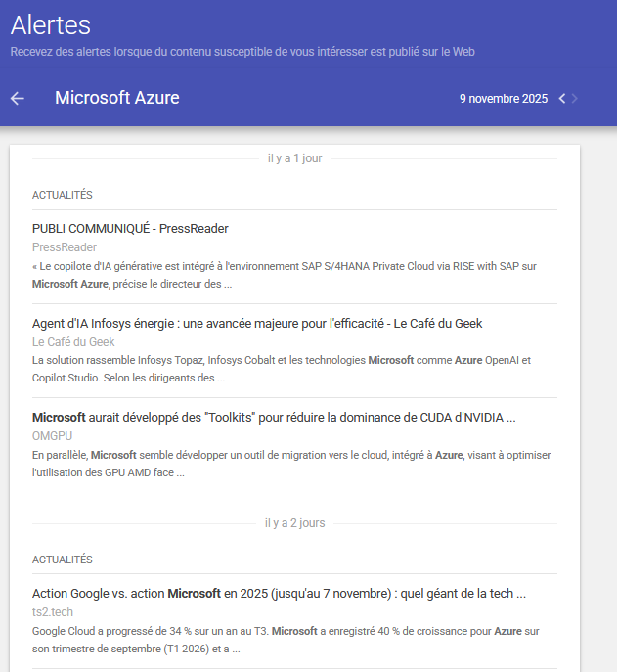Click the grey "PressReader" source name
Screen dimensions: 617x672
[64, 247]
